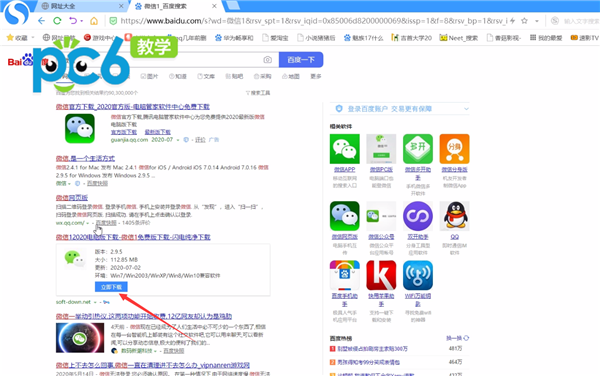
Task: Click the lightning speed-mode icon in the address bar
Action: 512,21
